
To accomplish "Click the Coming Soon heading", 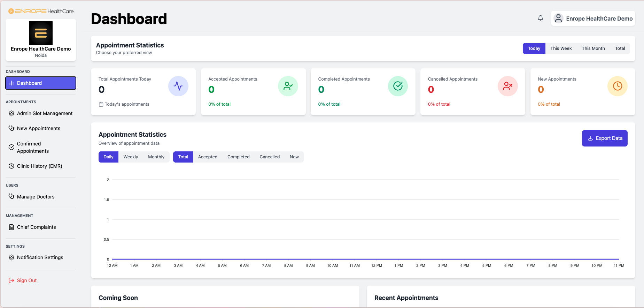I will 118,298.
